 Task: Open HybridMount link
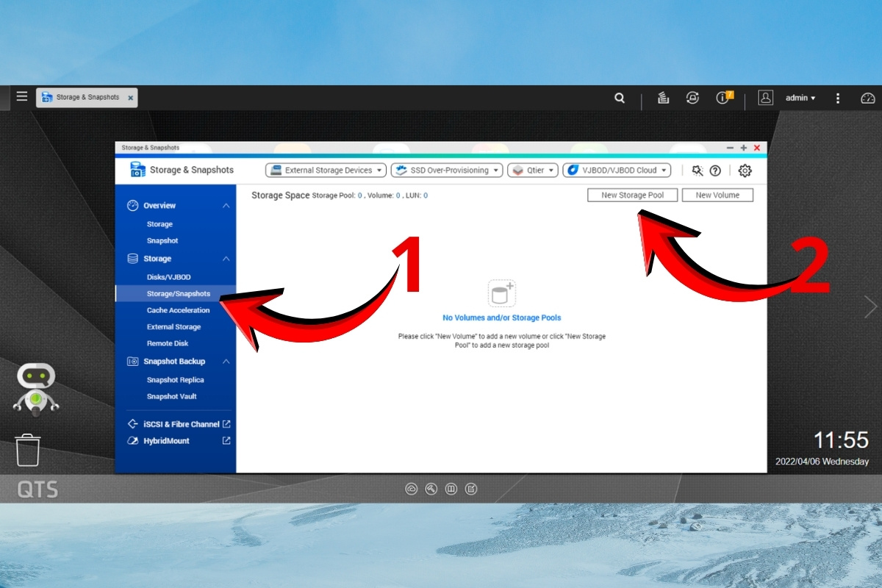(166, 441)
